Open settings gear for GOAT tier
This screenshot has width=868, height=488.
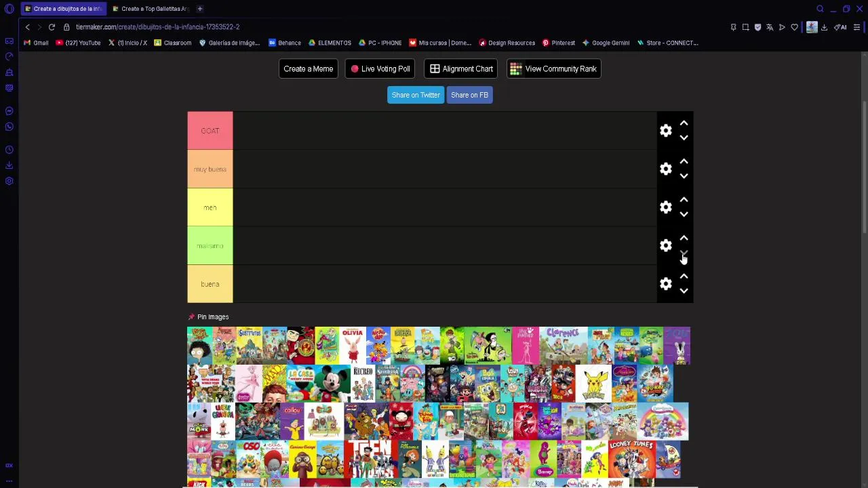pyautogui.click(x=666, y=130)
